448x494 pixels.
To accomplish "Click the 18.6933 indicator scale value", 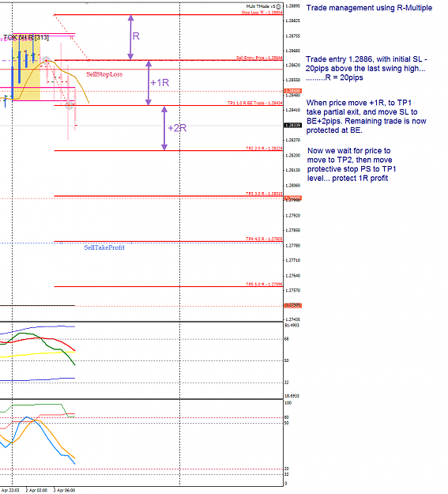I will coord(292,396).
